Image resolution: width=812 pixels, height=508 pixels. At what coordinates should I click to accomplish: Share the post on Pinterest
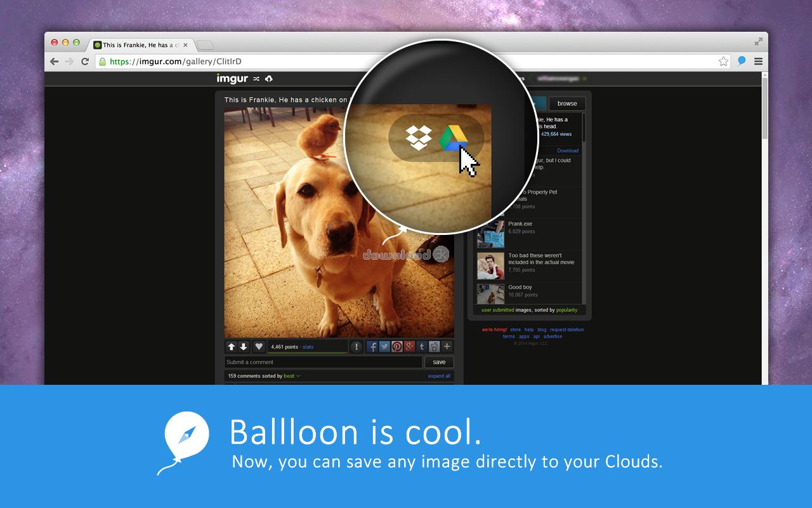pyautogui.click(x=397, y=347)
